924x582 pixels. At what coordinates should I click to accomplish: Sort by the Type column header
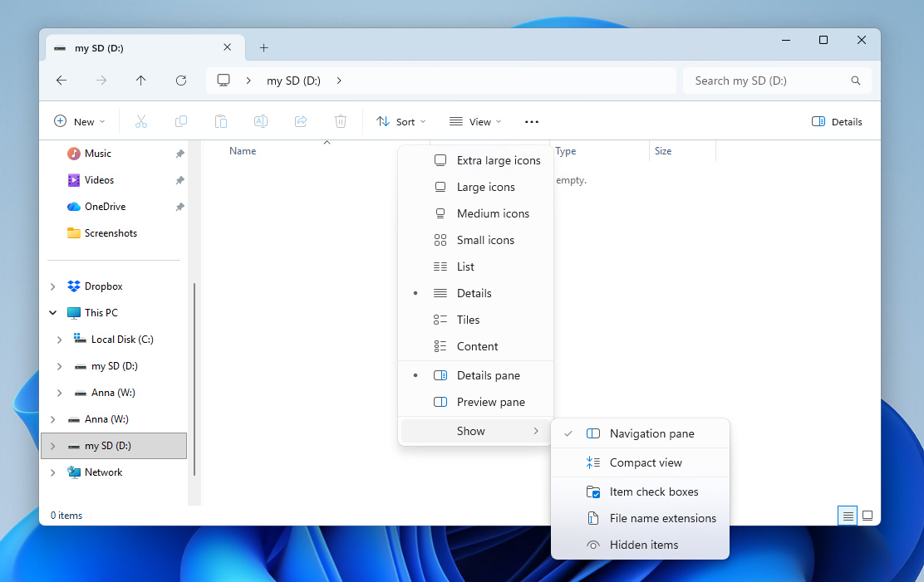point(566,151)
